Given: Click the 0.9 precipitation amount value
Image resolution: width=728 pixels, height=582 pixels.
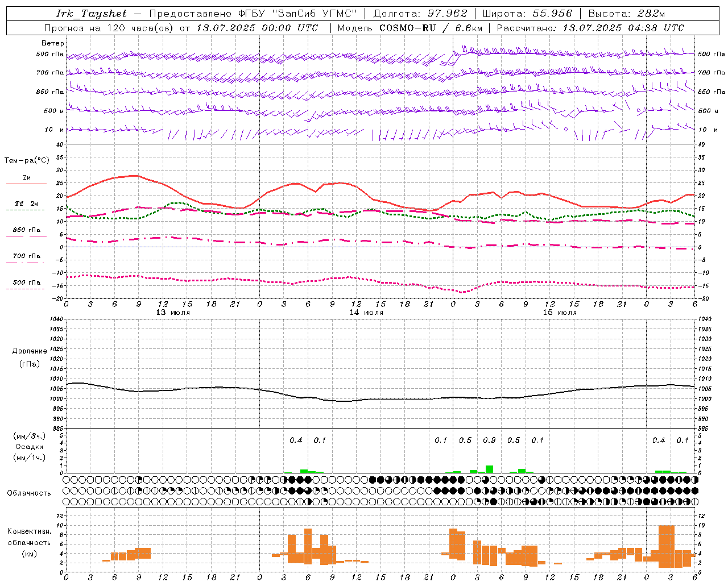Looking at the screenshot, I should (489, 440).
